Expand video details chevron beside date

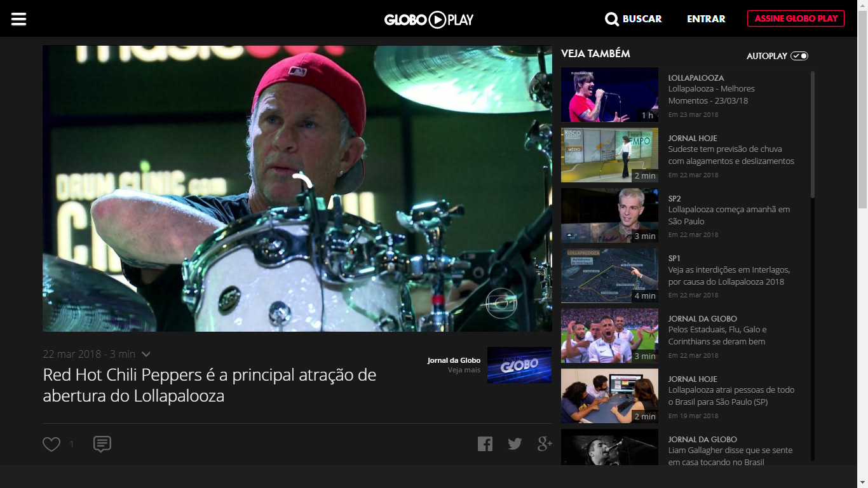point(146,354)
